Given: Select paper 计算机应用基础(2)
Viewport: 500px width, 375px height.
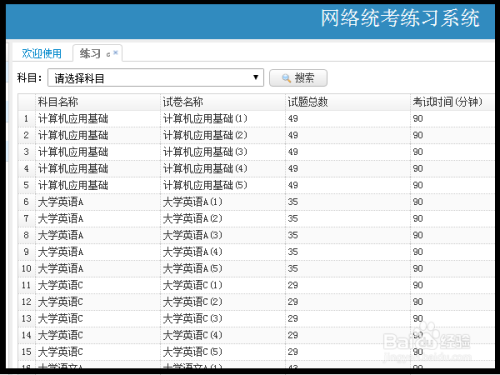Looking at the screenshot, I should pos(205,135).
